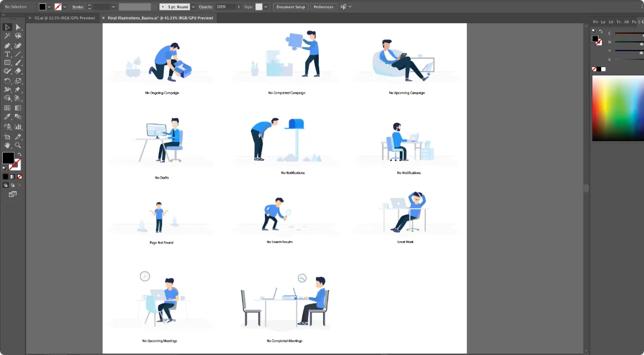Click the Change Screen Mode icon
644x355 pixels.
coord(13,194)
